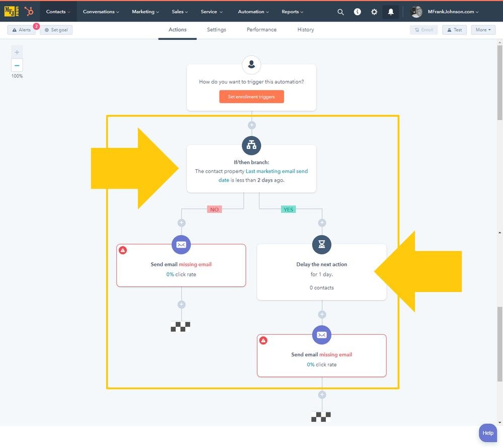This screenshot has width=503, height=448.
Task: Click the hourglass delay action icon
Action: click(321, 245)
